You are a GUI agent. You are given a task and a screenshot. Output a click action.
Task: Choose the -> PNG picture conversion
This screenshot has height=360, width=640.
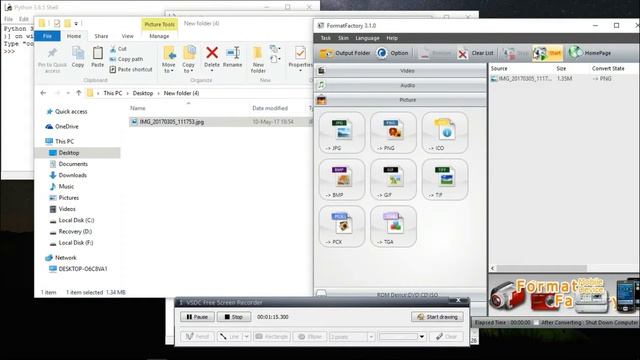(x=393, y=133)
